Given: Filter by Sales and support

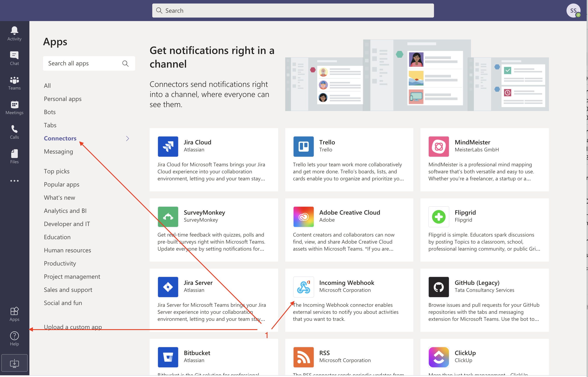Looking at the screenshot, I should click(68, 290).
